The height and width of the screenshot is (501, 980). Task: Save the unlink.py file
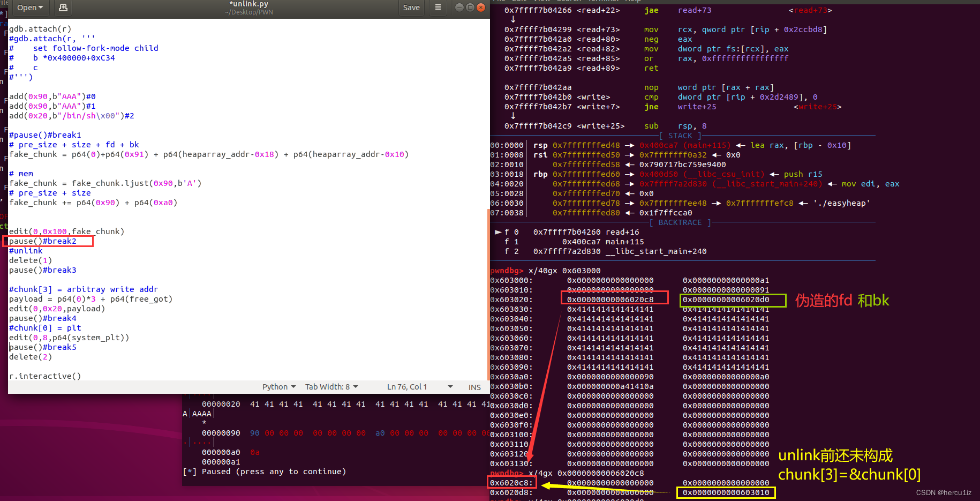pos(411,8)
